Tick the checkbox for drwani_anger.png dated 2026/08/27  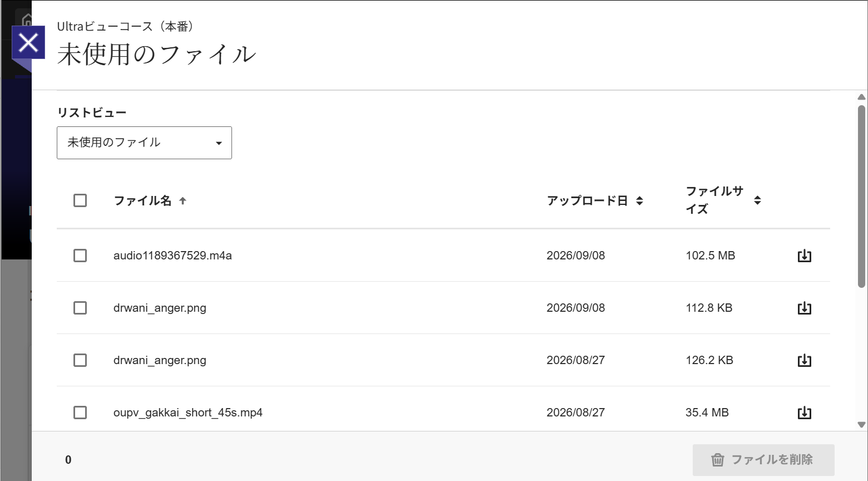click(80, 360)
